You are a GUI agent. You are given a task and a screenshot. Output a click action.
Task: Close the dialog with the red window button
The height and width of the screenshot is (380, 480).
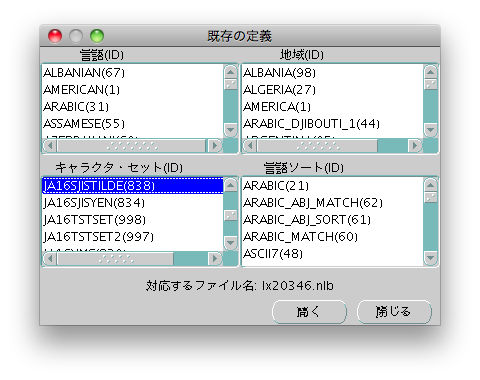pyautogui.click(x=55, y=36)
